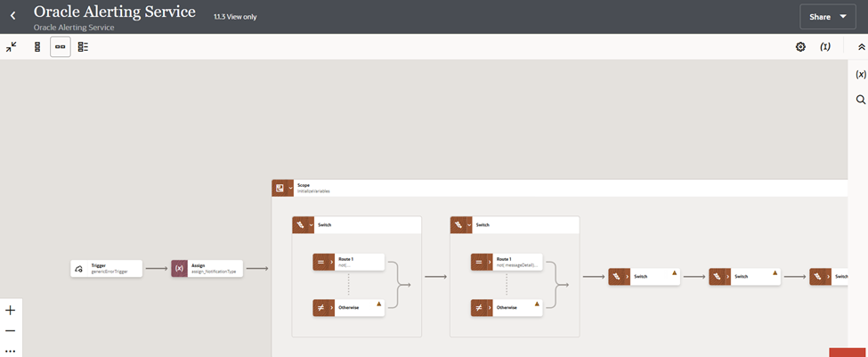Open the (I) integration properties icon
868x357 pixels.
(x=824, y=47)
